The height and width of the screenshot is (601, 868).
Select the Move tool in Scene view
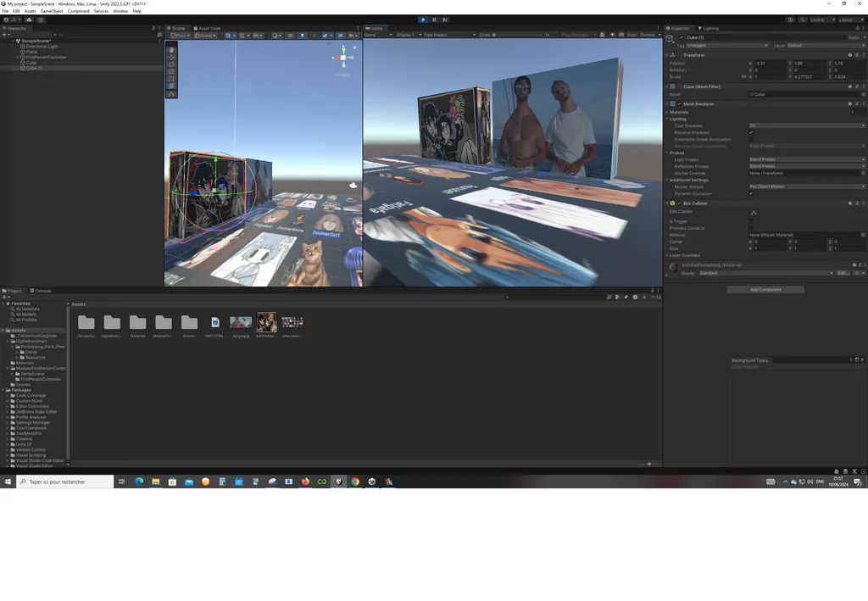[x=171, y=57]
